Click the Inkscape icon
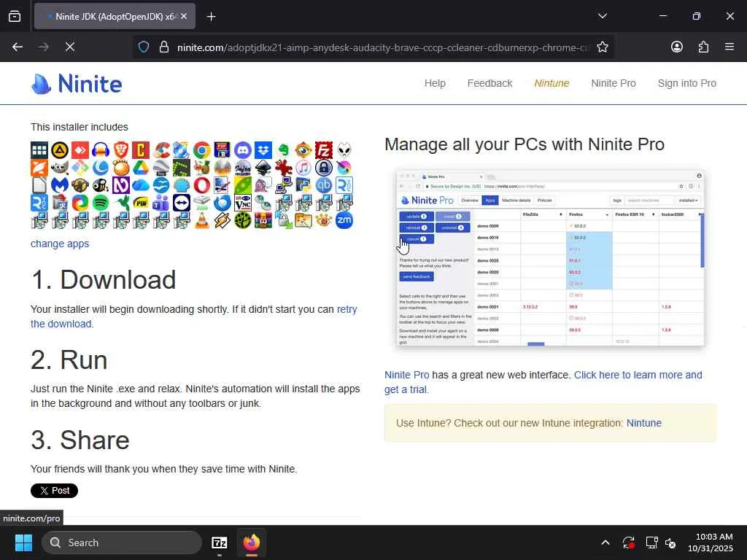 (x=263, y=168)
